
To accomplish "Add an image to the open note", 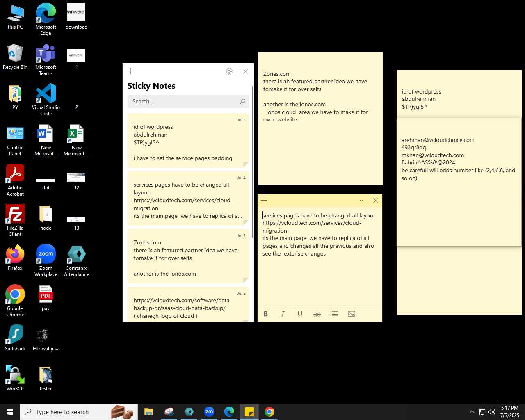I will (x=352, y=314).
